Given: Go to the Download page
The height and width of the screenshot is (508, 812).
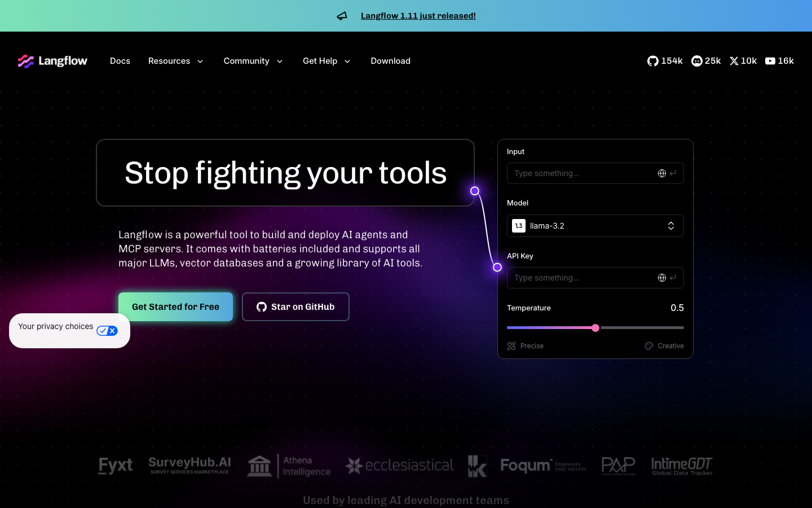Looking at the screenshot, I should coord(390,61).
